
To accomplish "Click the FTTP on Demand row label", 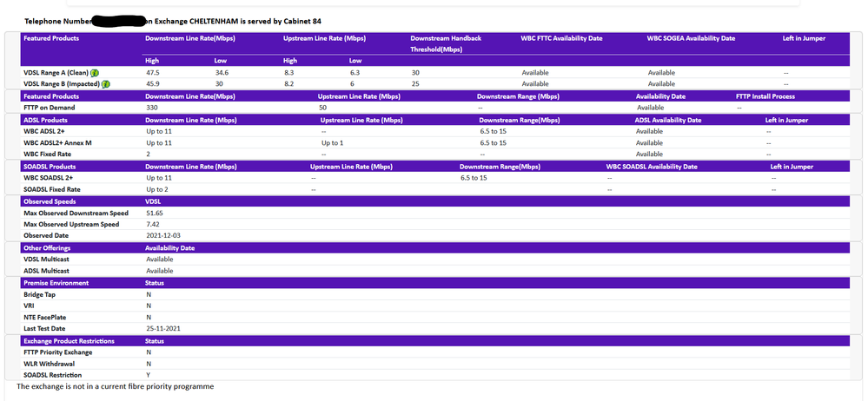I will coord(50,108).
